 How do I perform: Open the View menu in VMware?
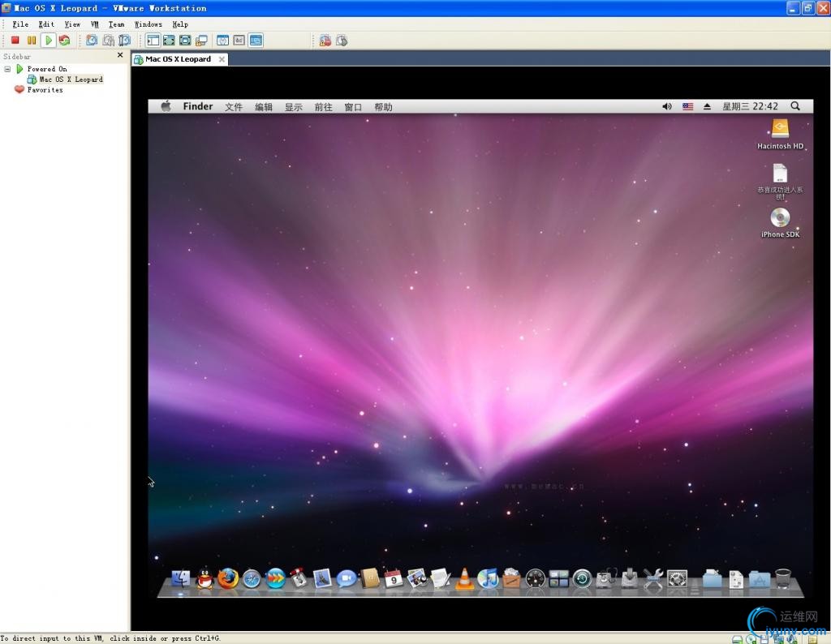tap(72, 24)
